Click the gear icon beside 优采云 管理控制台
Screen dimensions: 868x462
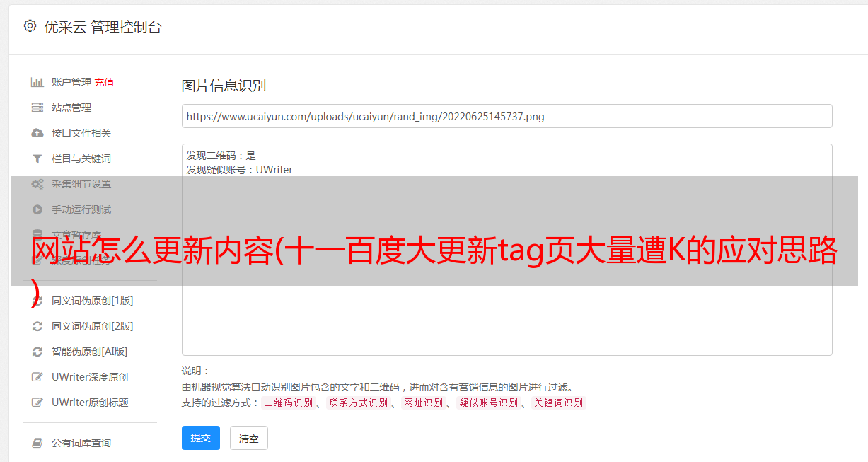click(x=30, y=26)
